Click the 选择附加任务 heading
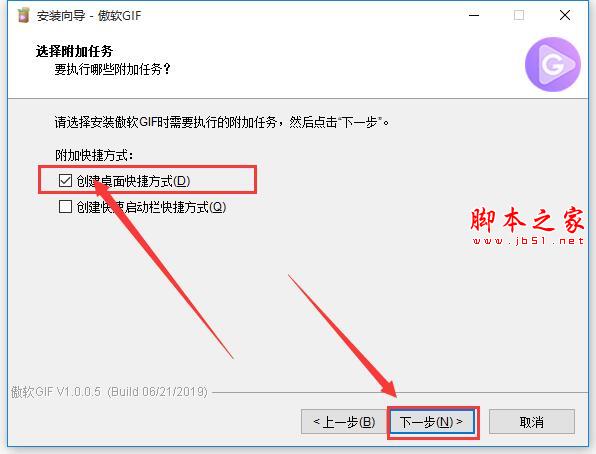This screenshot has height=454, width=596. coord(74,51)
